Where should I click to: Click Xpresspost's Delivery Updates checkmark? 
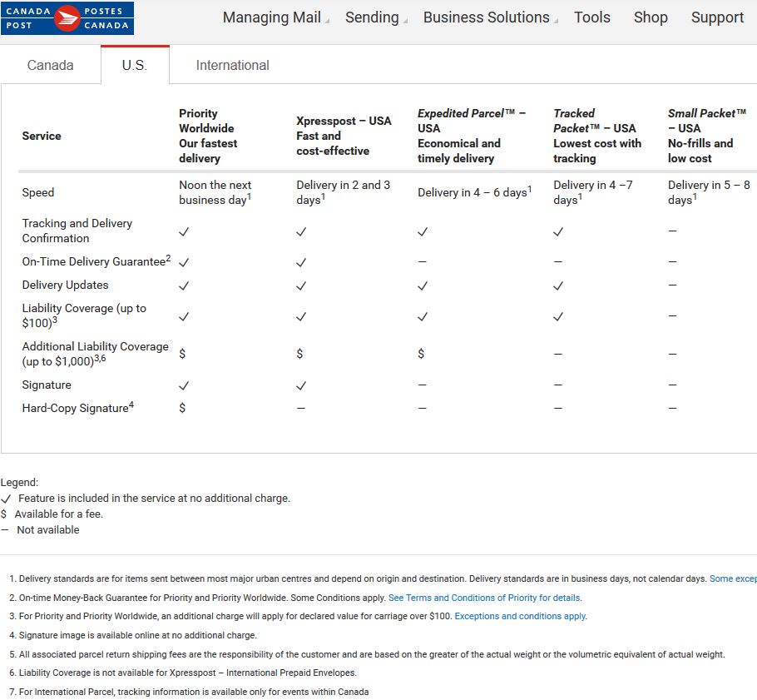pos(301,286)
